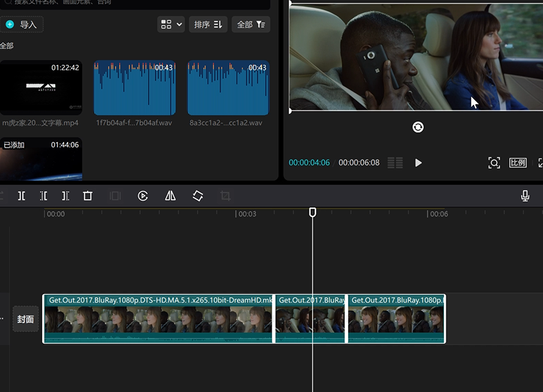Click the delete left of playhead icon

[x=43, y=196]
